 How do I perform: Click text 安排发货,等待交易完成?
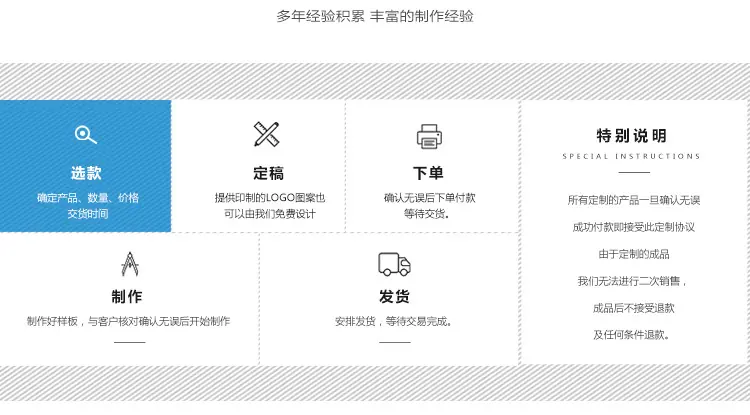(x=394, y=321)
